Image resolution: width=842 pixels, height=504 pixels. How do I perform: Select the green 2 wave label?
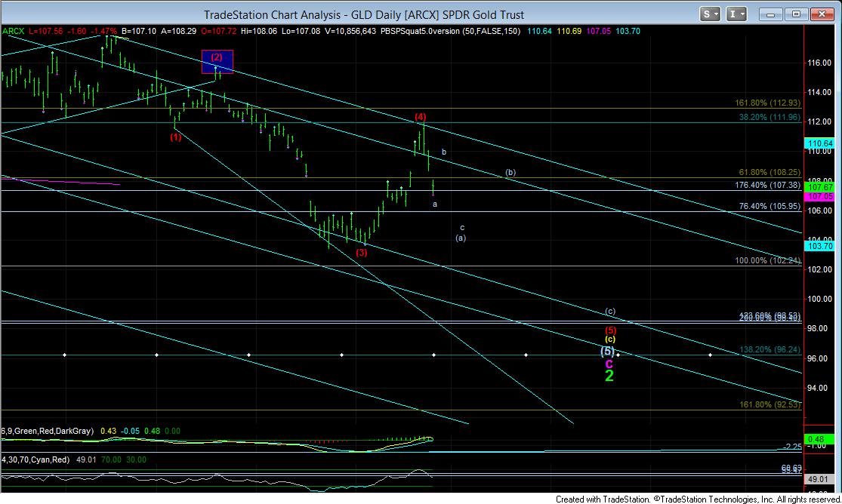pyautogui.click(x=609, y=376)
